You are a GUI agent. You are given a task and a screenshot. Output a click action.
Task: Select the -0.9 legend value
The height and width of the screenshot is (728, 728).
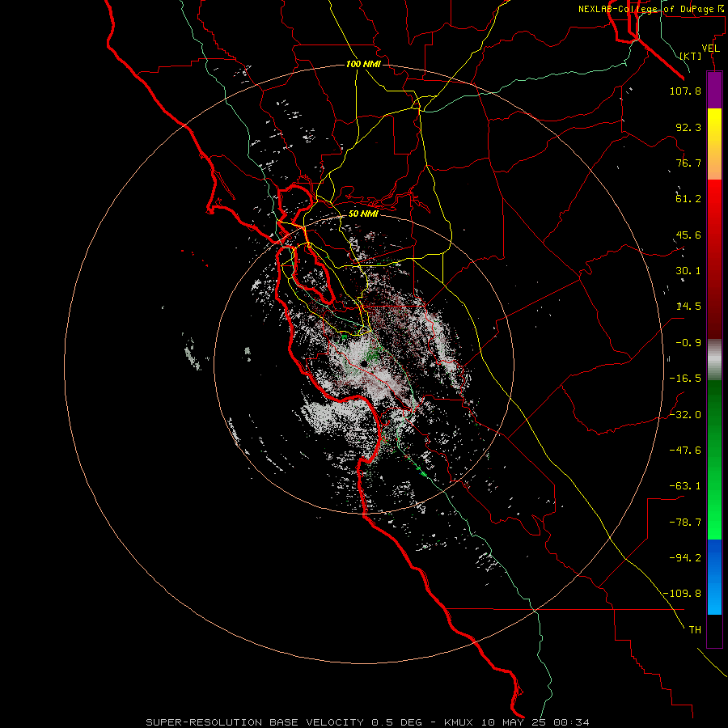pos(688,343)
